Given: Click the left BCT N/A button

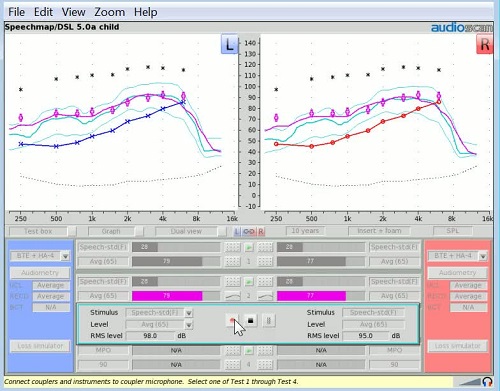Looking at the screenshot, I should coord(51,307).
